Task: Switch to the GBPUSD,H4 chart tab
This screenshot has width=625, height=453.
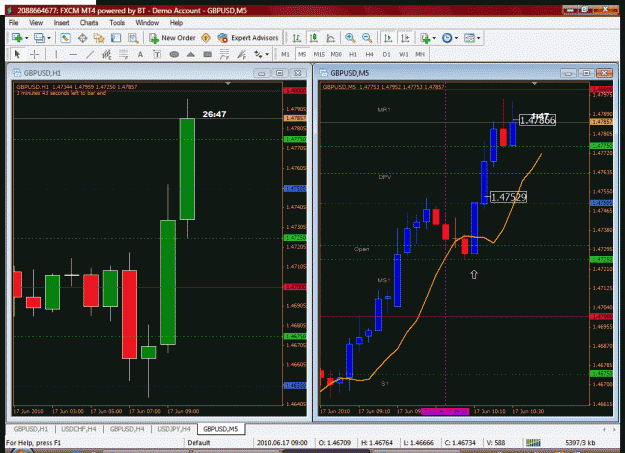Action: [127, 429]
